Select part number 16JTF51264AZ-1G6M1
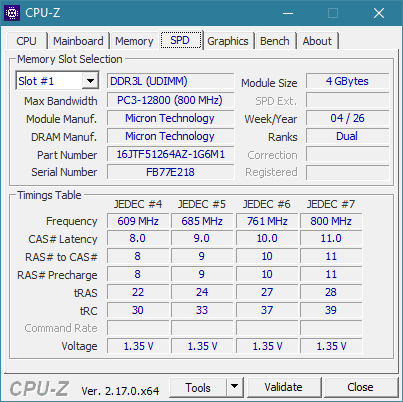 [x=170, y=154]
